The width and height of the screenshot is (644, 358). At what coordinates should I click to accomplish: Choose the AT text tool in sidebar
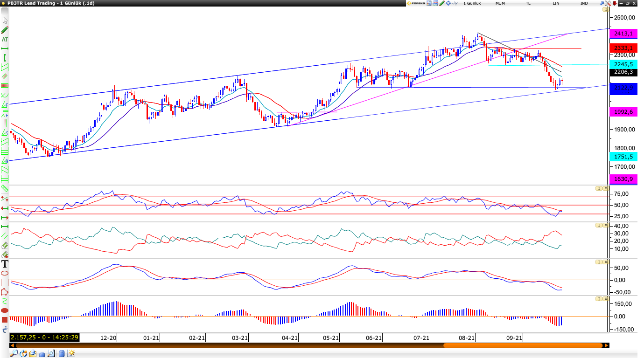tap(5, 39)
